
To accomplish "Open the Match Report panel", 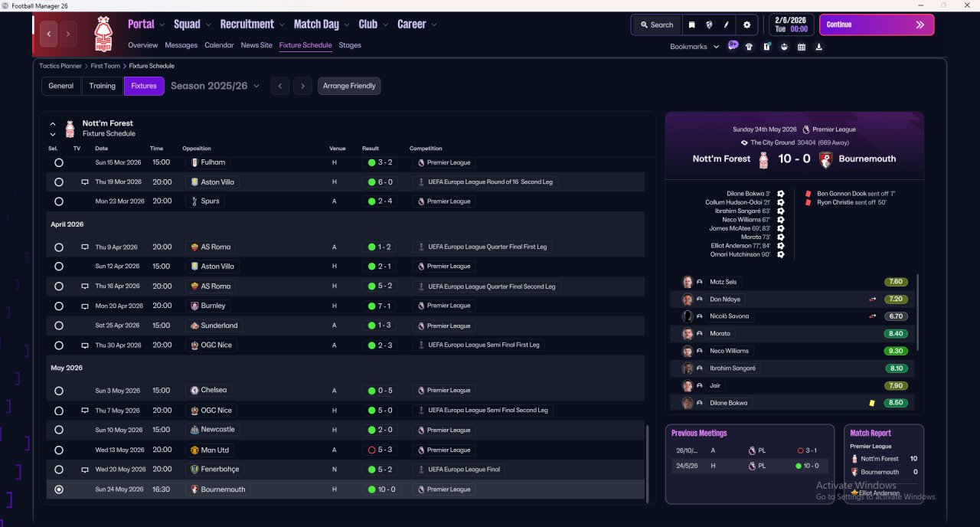I will [884, 463].
